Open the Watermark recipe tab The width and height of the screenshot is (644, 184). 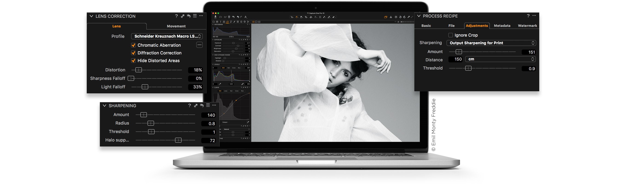[x=527, y=26]
